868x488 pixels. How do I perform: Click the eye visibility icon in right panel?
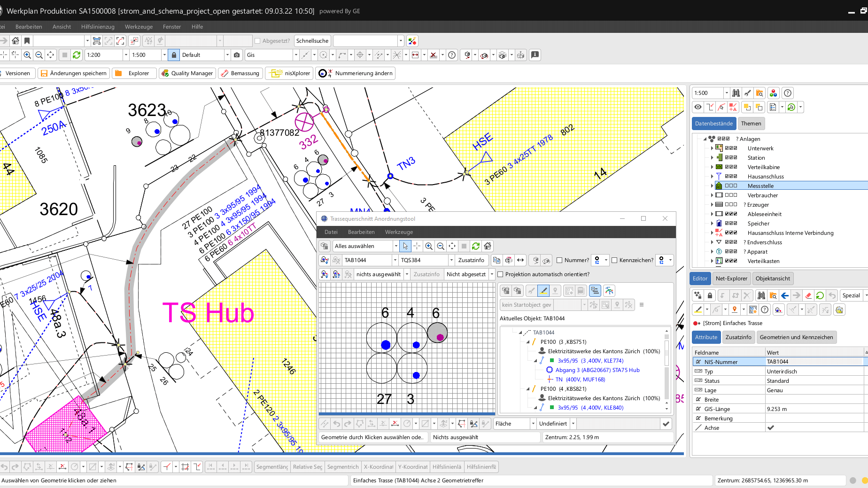(698, 107)
